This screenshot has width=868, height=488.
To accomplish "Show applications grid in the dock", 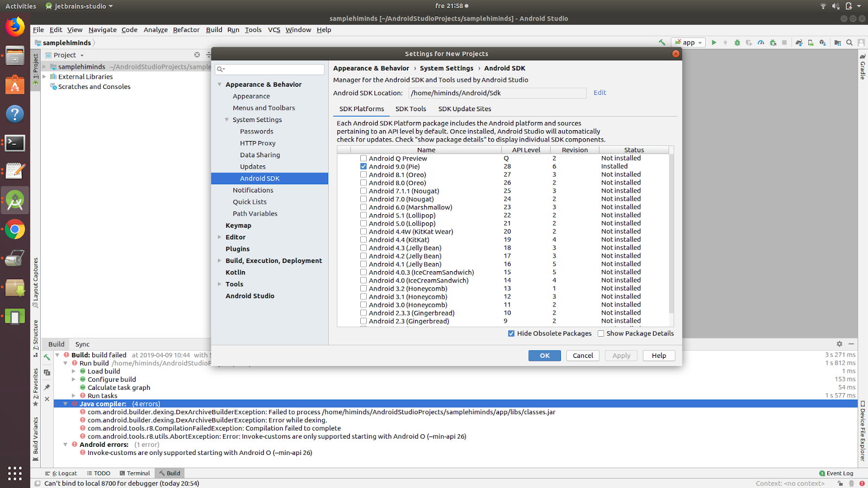I will click(15, 473).
